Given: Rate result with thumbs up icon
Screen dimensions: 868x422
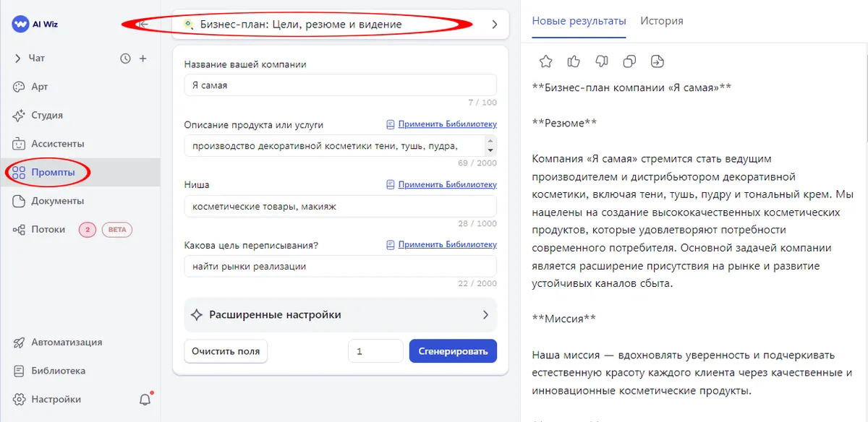Looking at the screenshot, I should click(x=574, y=61).
